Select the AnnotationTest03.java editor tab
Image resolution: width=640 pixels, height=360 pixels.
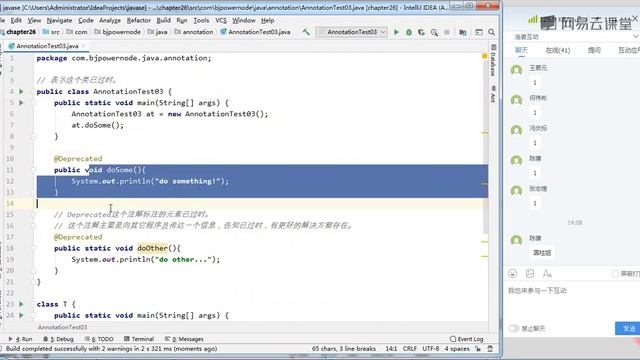pyautogui.click(x=47, y=46)
